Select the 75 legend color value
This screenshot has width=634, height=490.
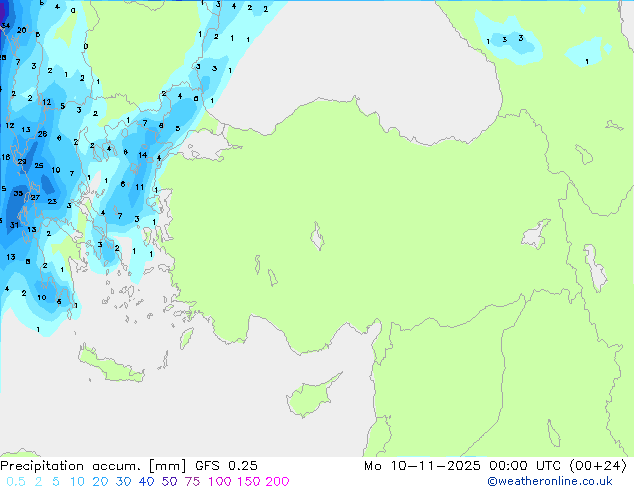pyautogui.click(x=192, y=482)
